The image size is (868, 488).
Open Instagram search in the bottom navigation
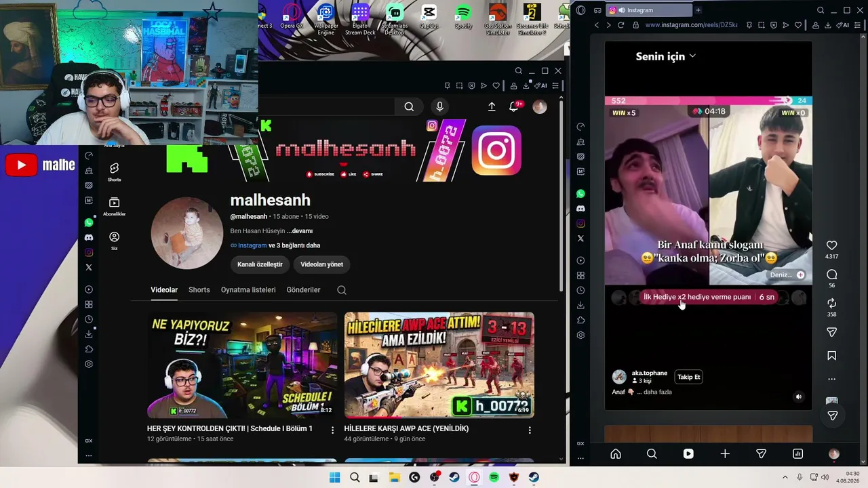652,454
